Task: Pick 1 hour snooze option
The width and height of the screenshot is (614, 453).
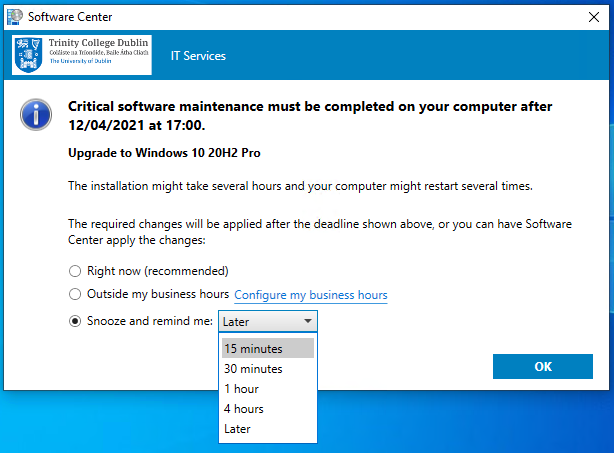Action: pyautogui.click(x=268, y=389)
